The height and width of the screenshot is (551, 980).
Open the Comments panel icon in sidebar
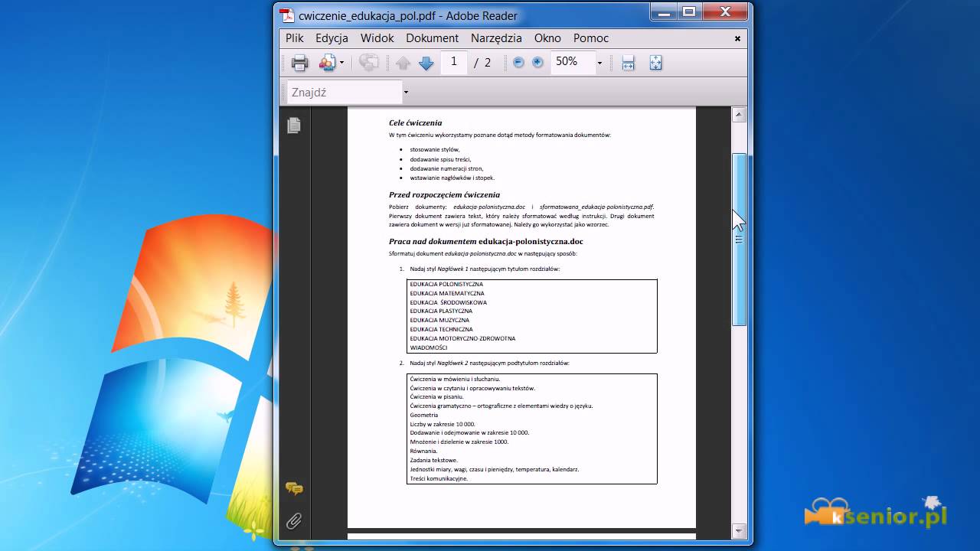[x=294, y=488]
